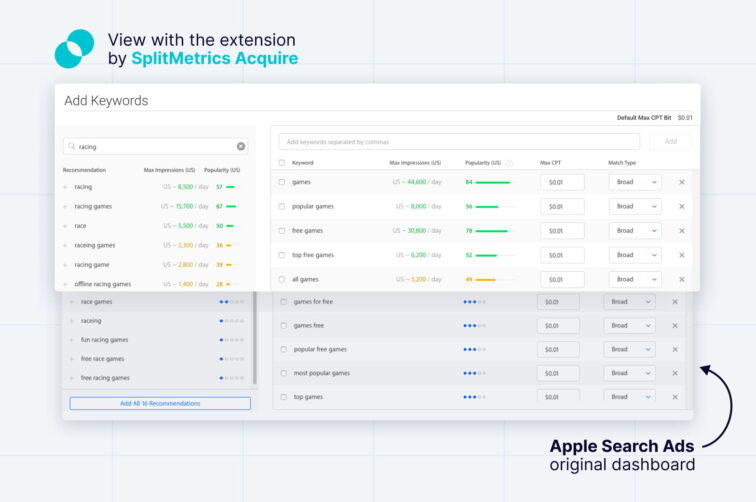Screen dimensions: 756x502
Task: Check the games for free checkbox
Action: (284, 302)
